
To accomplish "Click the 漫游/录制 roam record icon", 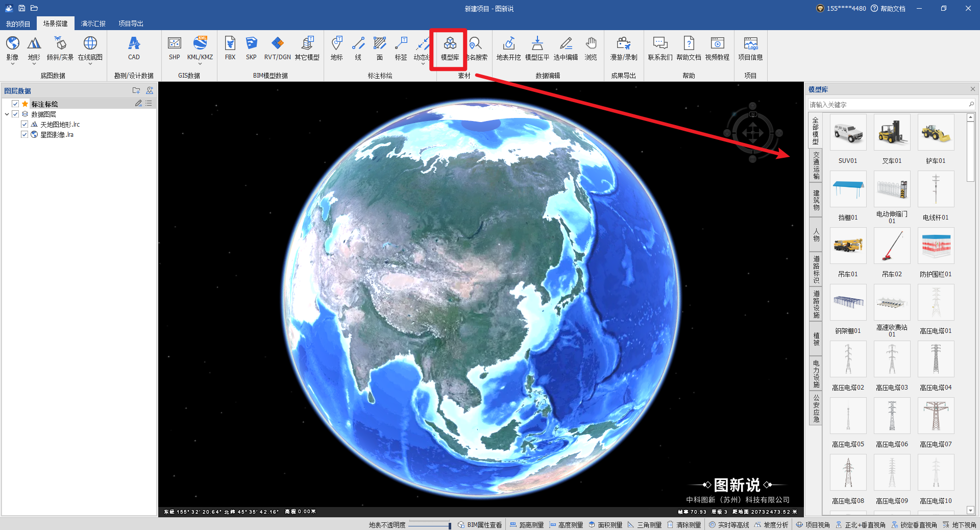I will (x=623, y=49).
